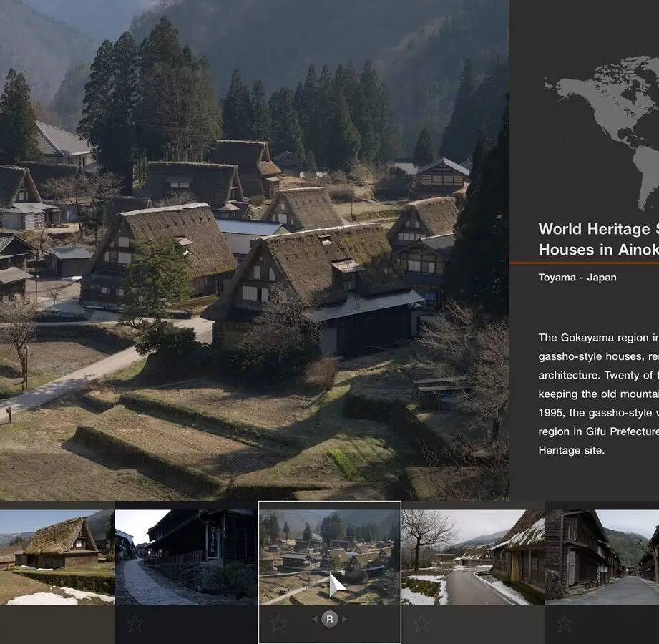This screenshot has width=659, height=644.
Task: Click the Gokayama region description text
Action: 597,394
